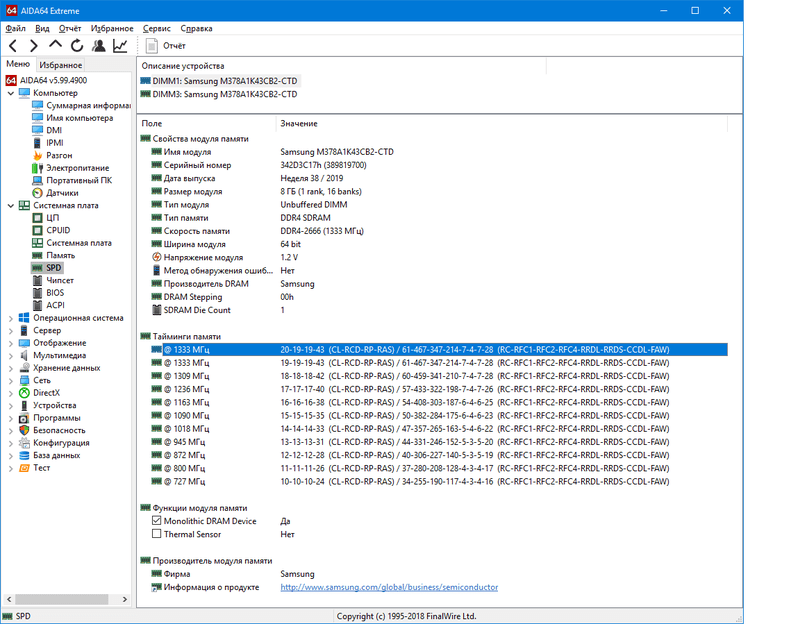800x624 pixels.
Task: Click the Портативный ПК laptop icon
Action: tap(37, 181)
